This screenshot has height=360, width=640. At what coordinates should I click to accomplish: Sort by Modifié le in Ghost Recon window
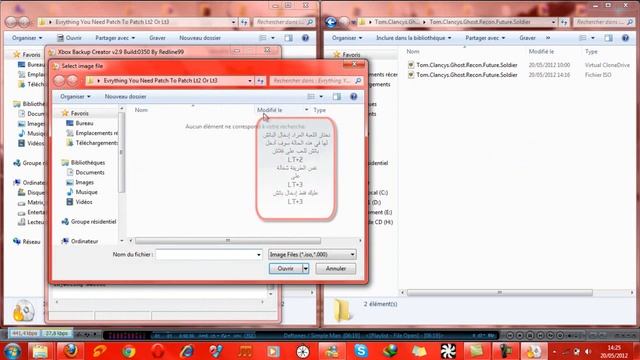click(541, 51)
